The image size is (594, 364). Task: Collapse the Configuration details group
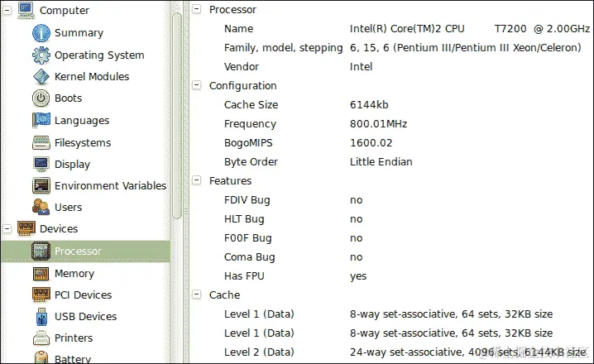(196, 85)
